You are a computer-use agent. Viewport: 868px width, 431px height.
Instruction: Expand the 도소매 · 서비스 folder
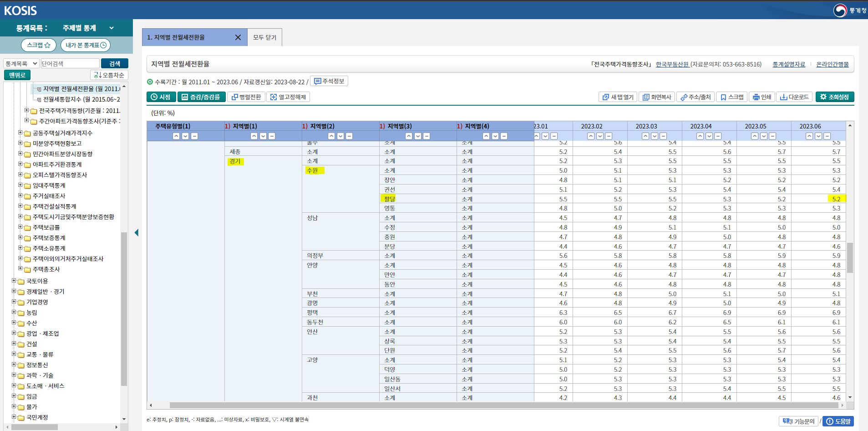(14, 385)
